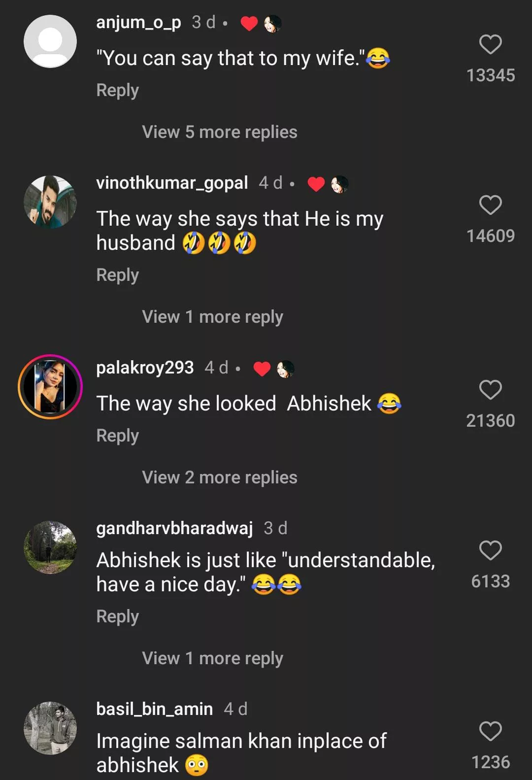Tap creator-liked badge on anjum_o_p's comment
This screenshot has width=532, height=780.
261,23
